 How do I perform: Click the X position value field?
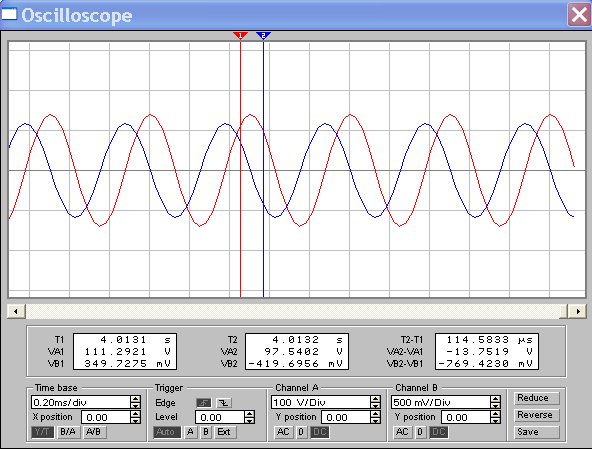106,418
